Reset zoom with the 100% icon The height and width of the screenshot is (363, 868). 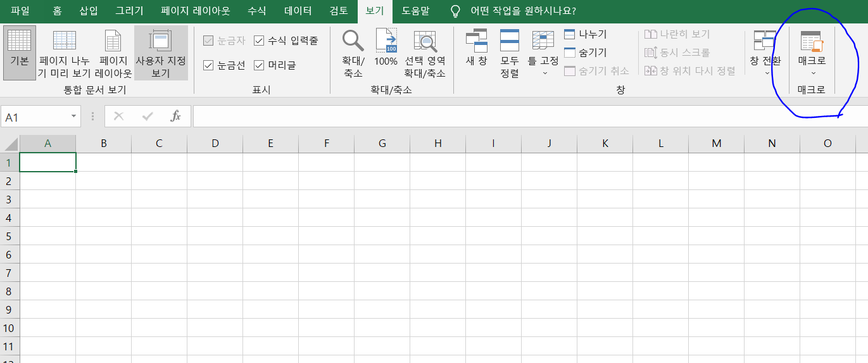(x=386, y=41)
